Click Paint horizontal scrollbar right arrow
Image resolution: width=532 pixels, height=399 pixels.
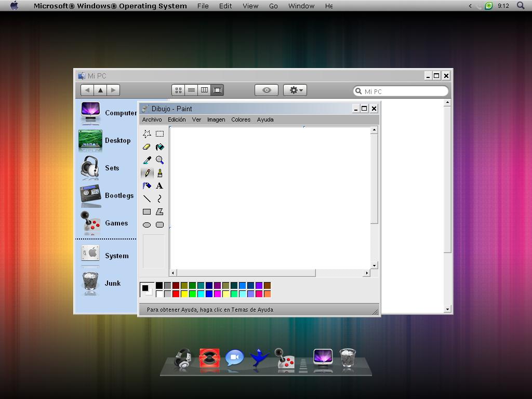pos(366,273)
